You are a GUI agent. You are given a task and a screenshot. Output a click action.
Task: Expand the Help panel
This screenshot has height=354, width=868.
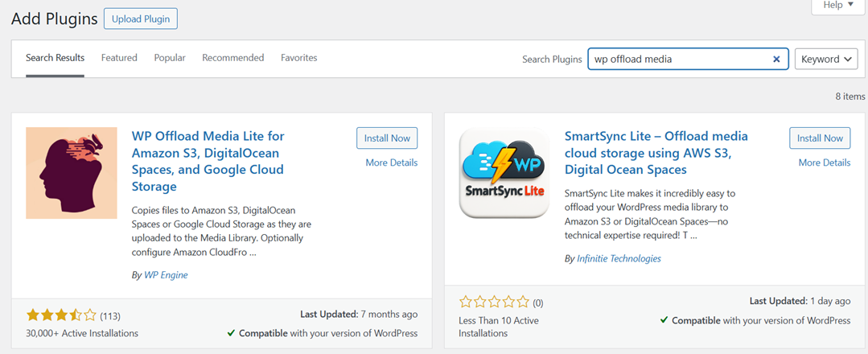(838, 6)
